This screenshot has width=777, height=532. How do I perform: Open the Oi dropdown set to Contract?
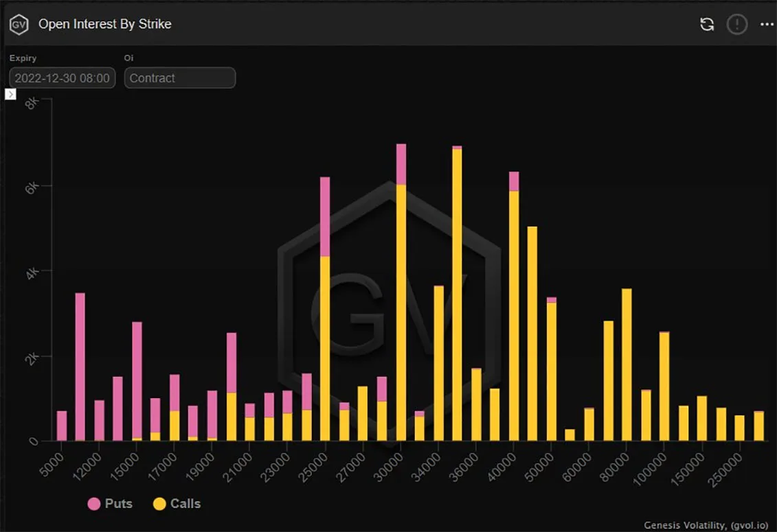180,78
